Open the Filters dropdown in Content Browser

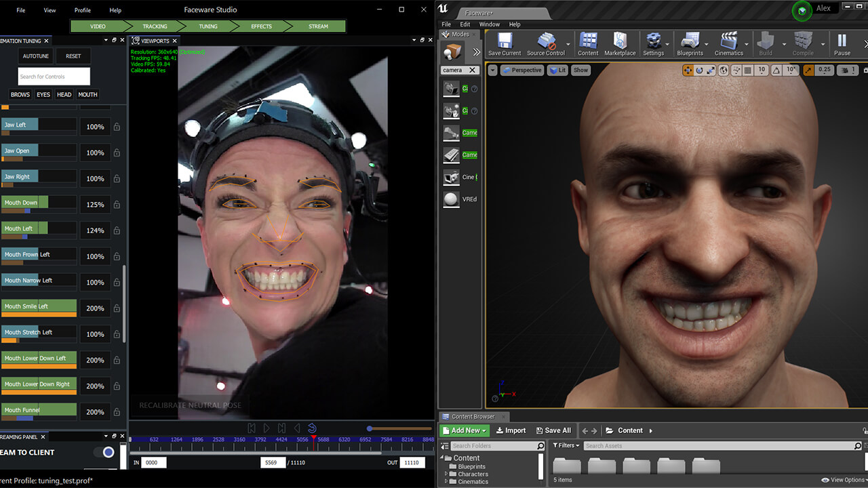(x=566, y=445)
